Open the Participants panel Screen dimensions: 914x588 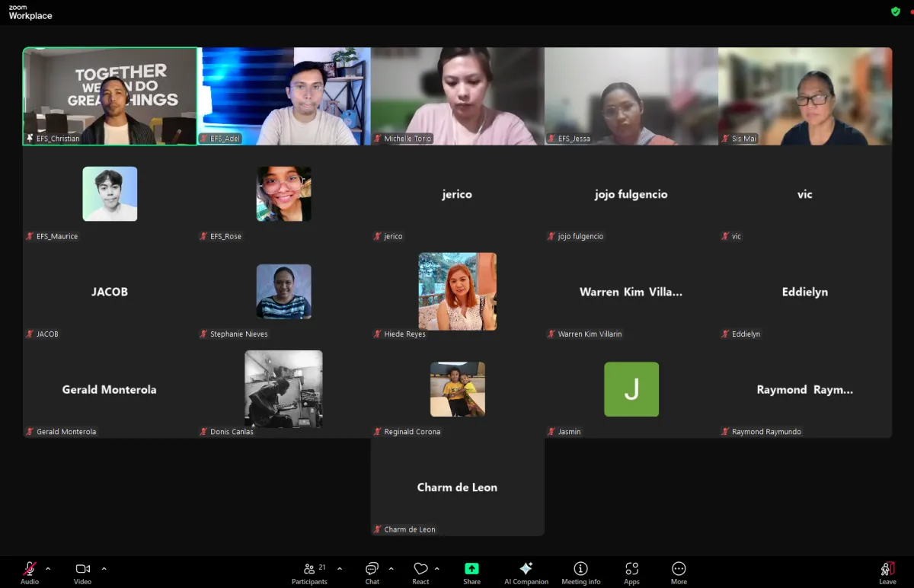click(309, 572)
